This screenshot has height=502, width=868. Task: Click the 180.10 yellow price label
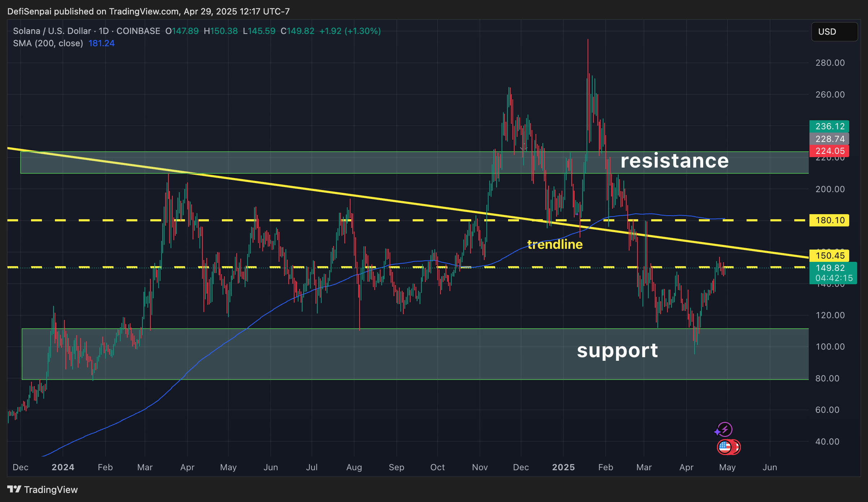click(830, 220)
